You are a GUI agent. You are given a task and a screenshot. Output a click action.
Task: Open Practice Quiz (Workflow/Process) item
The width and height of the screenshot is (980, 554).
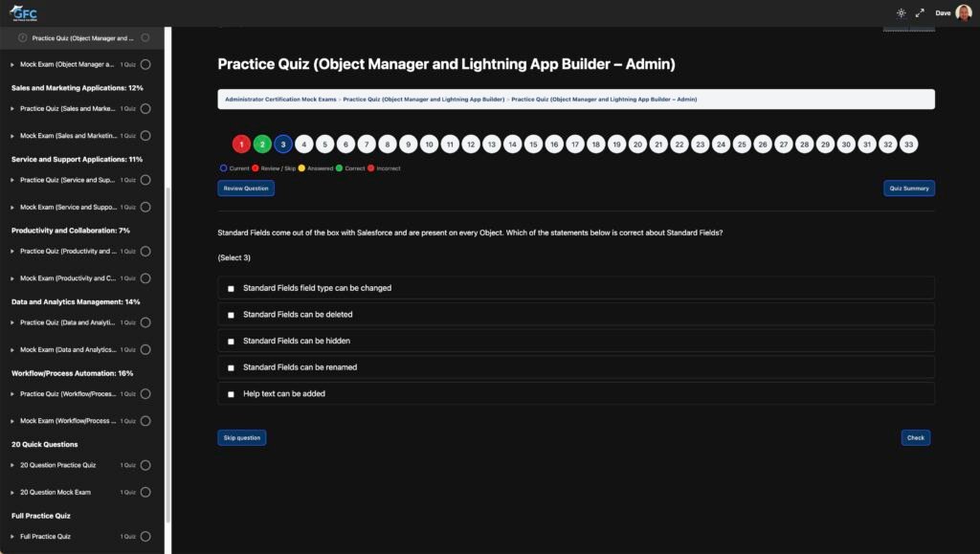pos(68,394)
